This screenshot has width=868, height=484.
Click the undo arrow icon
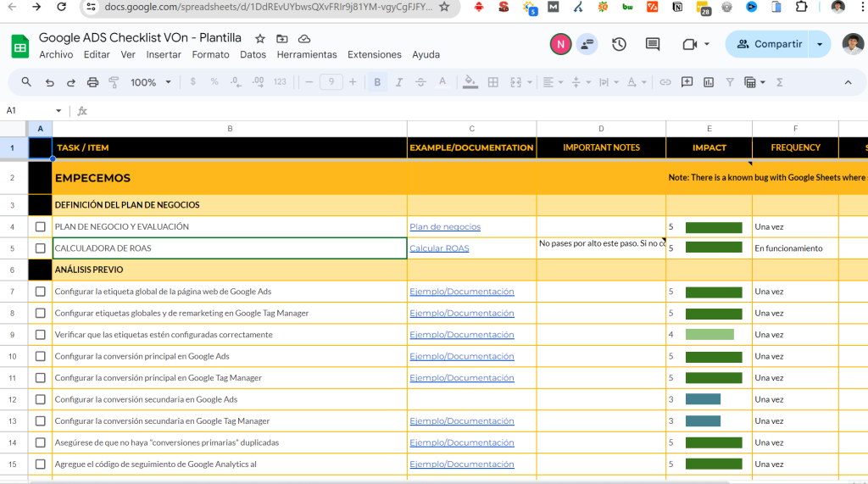point(49,82)
